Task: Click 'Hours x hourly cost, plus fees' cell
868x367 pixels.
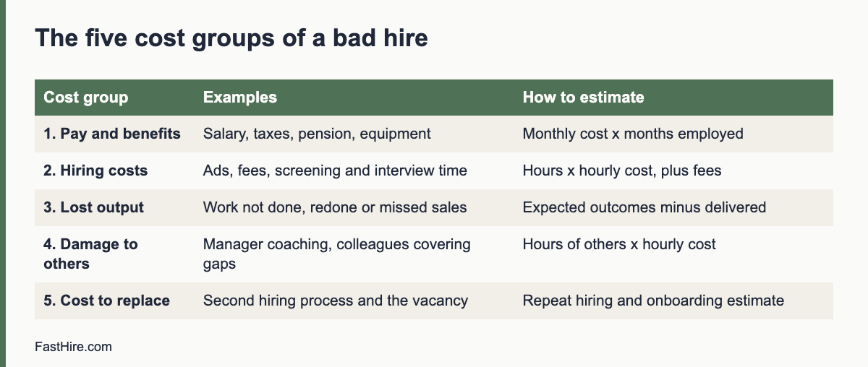Action: [x=622, y=170]
